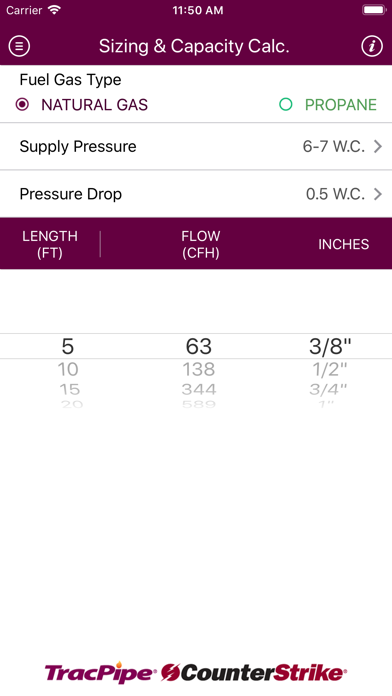Tap the LENGTH (FT) column header
Image resolution: width=392 pixels, height=696 pixels.
tap(50, 244)
